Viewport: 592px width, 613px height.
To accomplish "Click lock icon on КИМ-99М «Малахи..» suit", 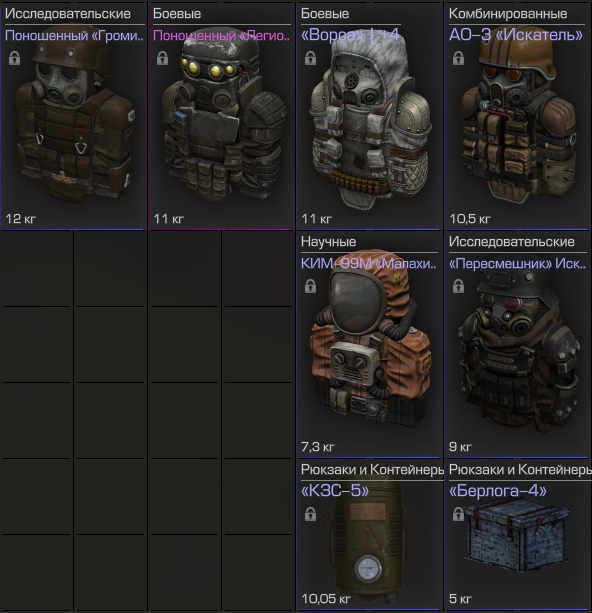I will 310,287.
